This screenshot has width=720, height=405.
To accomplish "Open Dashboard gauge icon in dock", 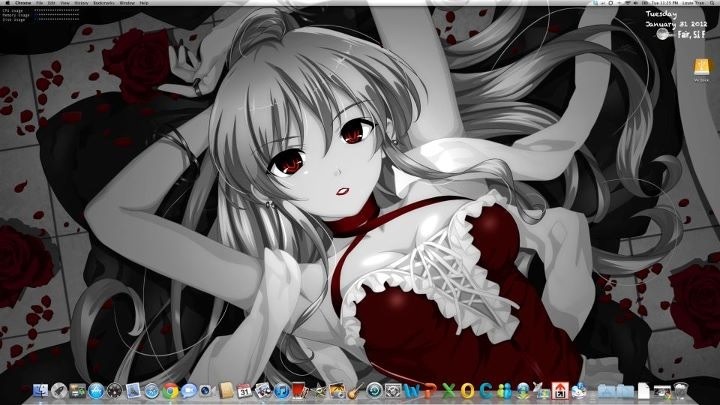I will coord(114,391).
